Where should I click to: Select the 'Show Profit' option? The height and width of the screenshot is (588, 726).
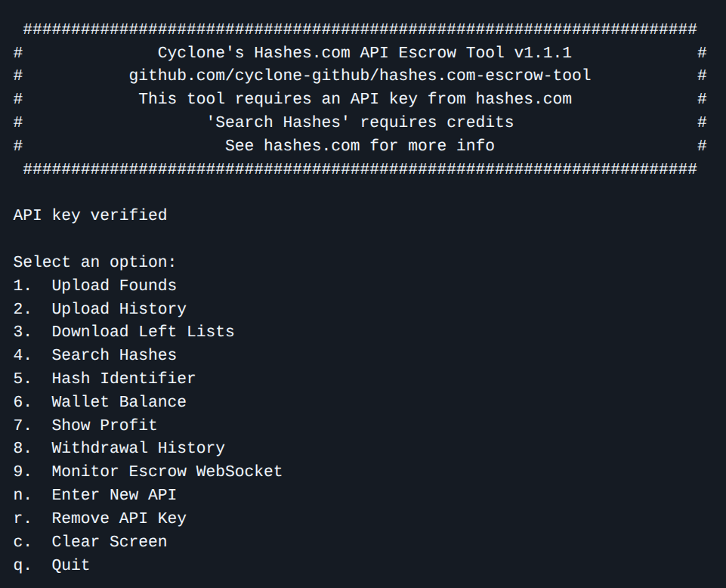click(x=104, y=425)
